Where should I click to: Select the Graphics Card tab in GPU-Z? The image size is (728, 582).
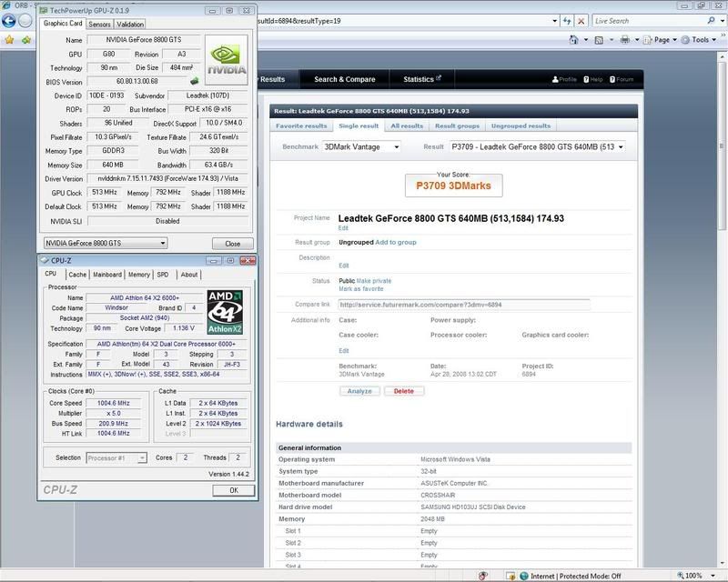pyautogui.click(x=63, y=24)
